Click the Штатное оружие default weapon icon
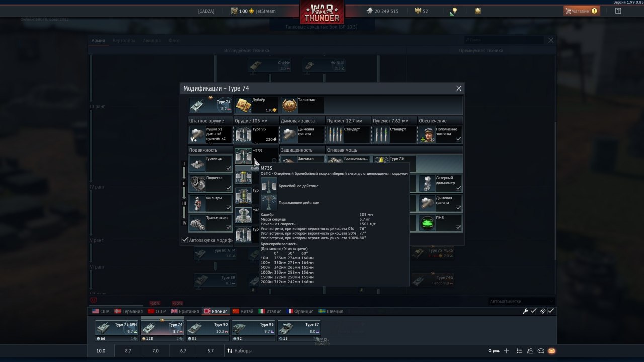The height and width of the screenshot is (362, 644). pyautogui.click(x=198, y=134)
